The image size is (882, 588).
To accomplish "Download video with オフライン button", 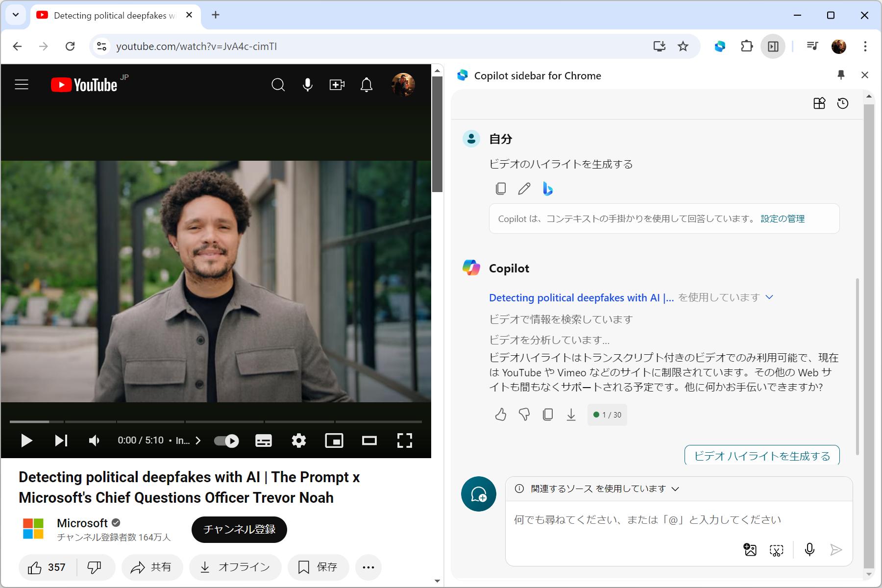I will 235,567.
